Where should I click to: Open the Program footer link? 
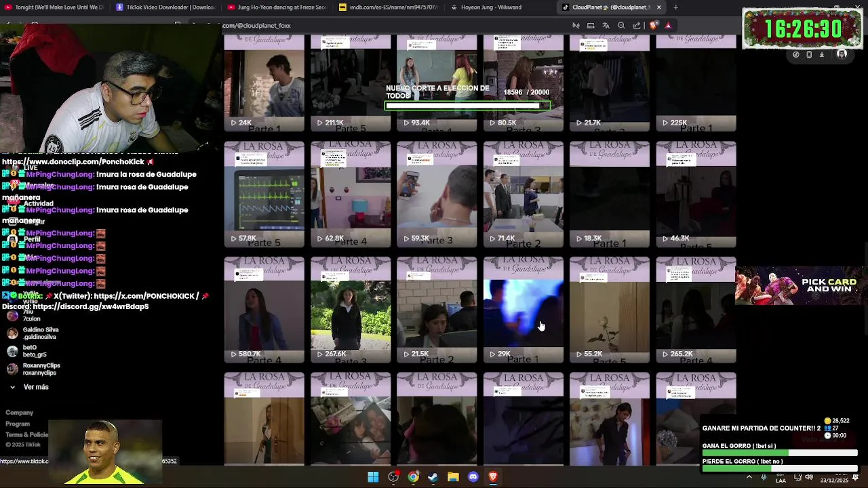tap(18, 424)
